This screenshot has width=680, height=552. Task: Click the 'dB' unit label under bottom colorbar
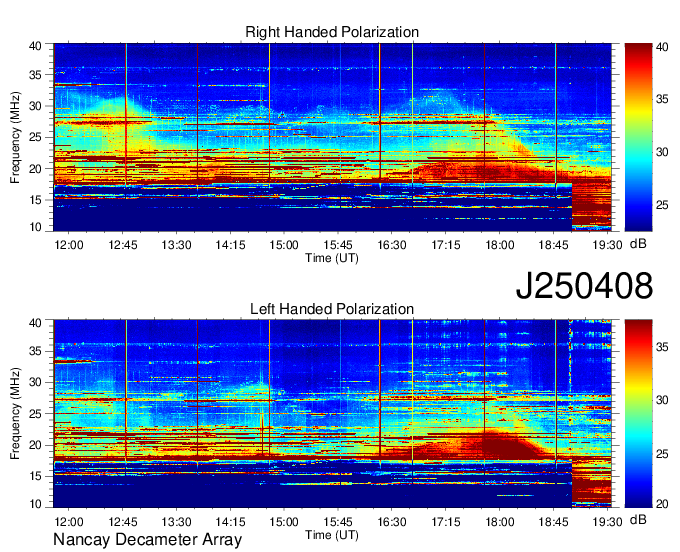point(638,519)
